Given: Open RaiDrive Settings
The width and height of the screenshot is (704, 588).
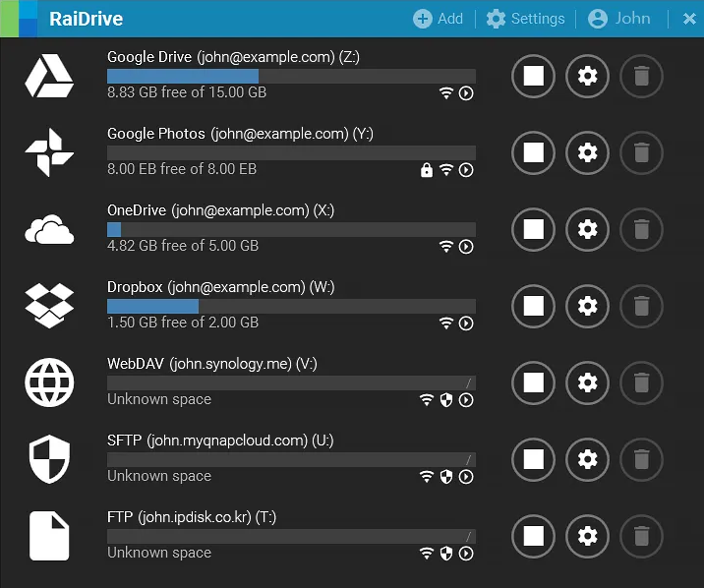Looking at the screenshot, I should pyautogui.click(x=525, y=19).
